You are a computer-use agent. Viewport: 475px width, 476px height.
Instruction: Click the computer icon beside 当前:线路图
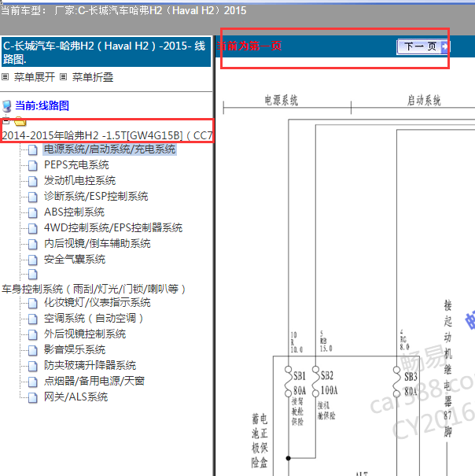[x=6, y=106]
